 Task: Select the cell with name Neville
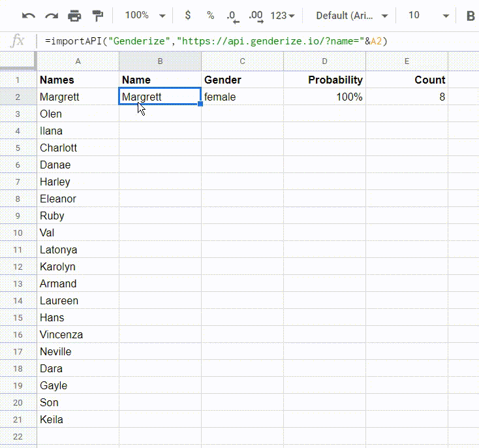(78, 351)
